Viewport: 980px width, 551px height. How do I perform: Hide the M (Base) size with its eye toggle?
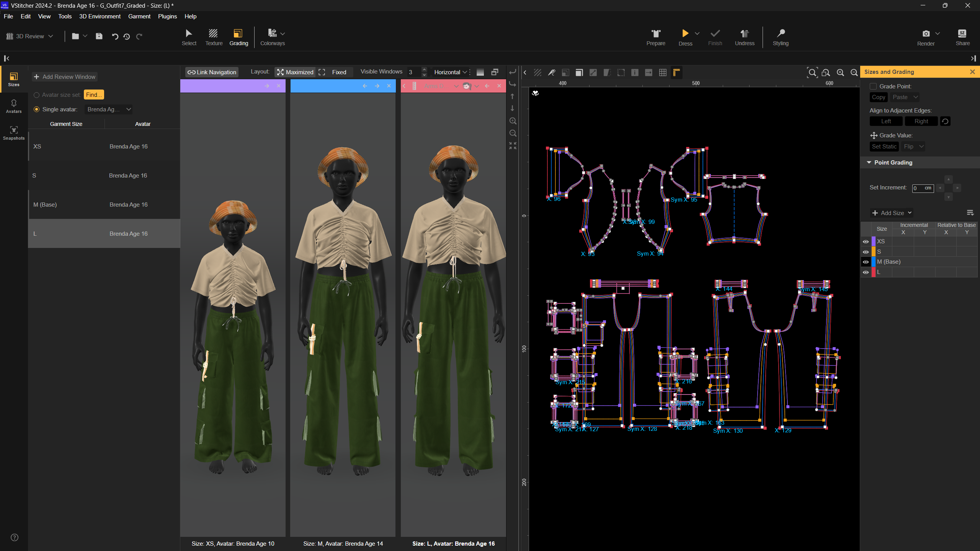pyautogui.click(x=866, y=262)
